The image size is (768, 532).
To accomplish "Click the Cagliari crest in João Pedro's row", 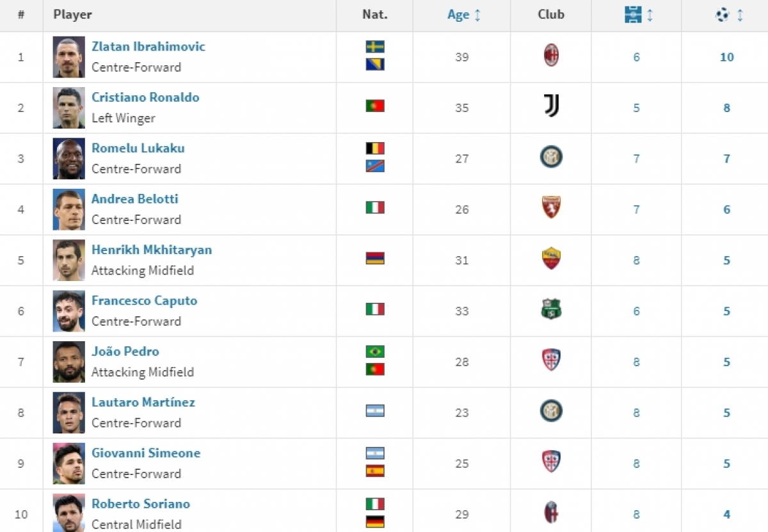I will click(551, 360).
